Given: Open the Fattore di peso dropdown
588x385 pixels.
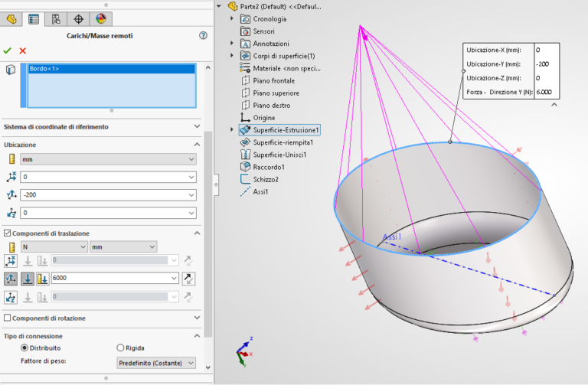Looking at the screenshot, I should click(156, 363).
